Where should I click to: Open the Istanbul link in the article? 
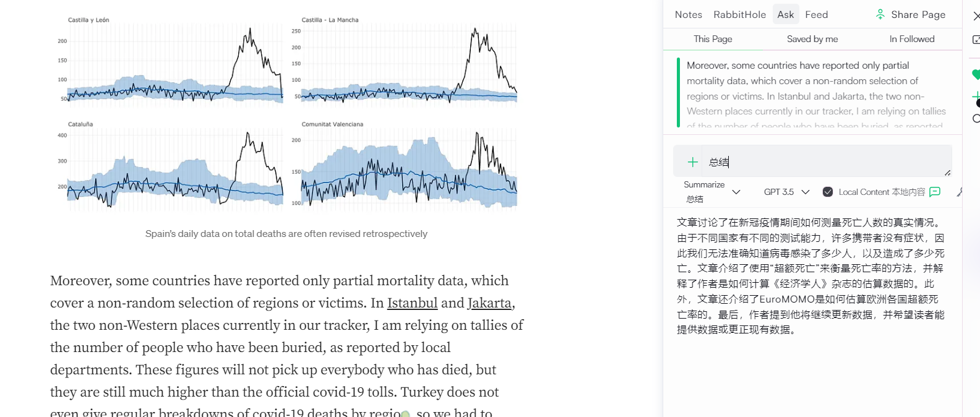pos(412,303)
